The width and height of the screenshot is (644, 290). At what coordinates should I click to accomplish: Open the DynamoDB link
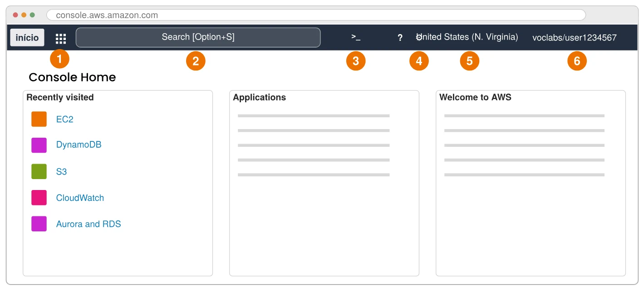tap(79, 145)
